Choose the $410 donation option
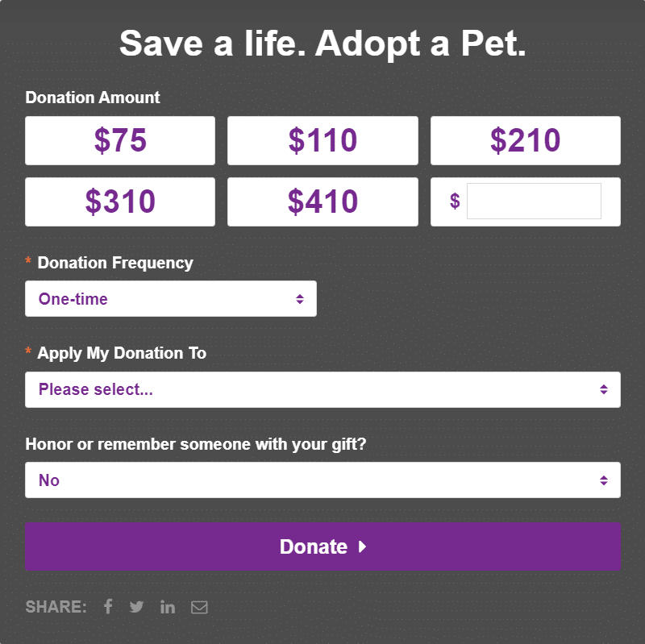This screenshot has width=645, height=644. coord(323,202)
